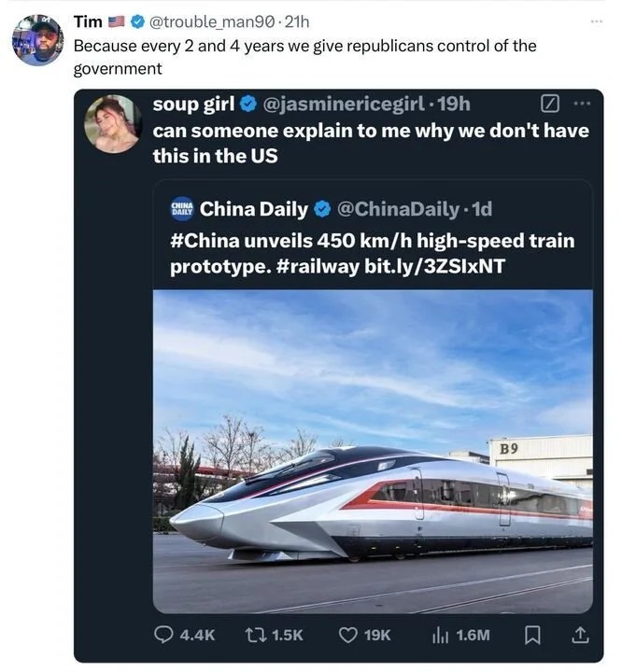Like the post with heart icon

coord(348,635)
